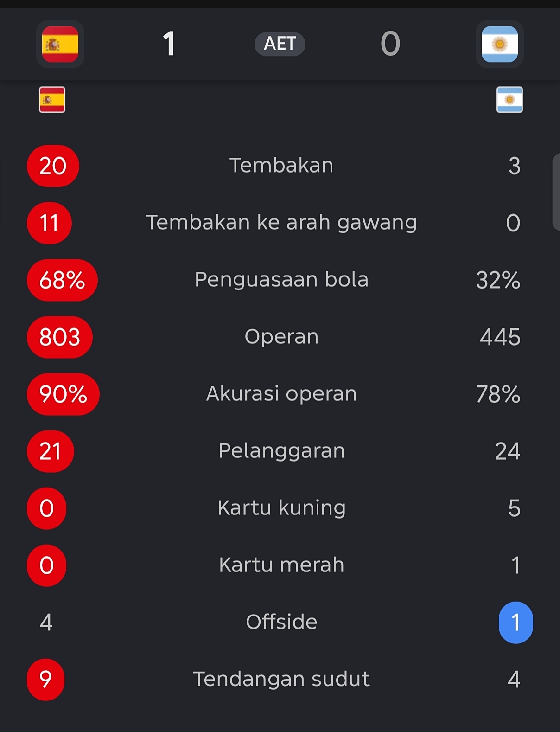Image resolution: width=560 pixels, height=732 pixels.
Task: Select the Penguasaan bola row label
Action: 281,280
